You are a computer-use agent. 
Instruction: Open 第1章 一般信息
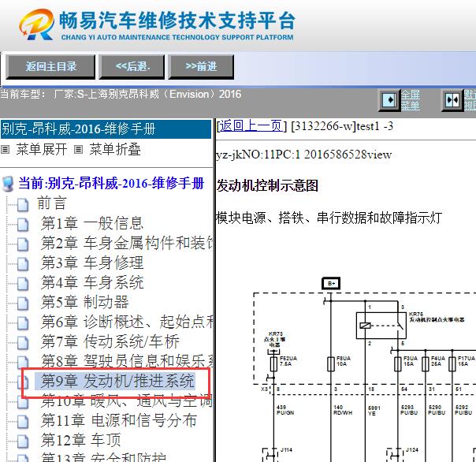(92, 223)
